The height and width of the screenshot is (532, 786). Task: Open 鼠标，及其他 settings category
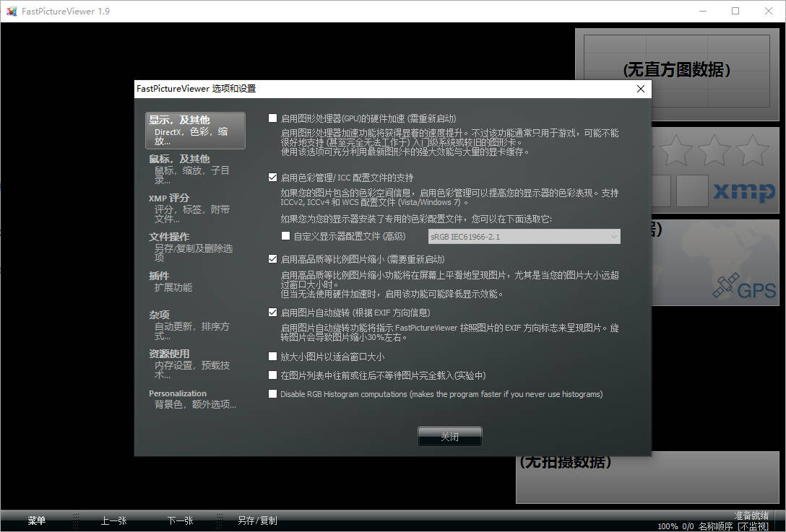(195, 169)
